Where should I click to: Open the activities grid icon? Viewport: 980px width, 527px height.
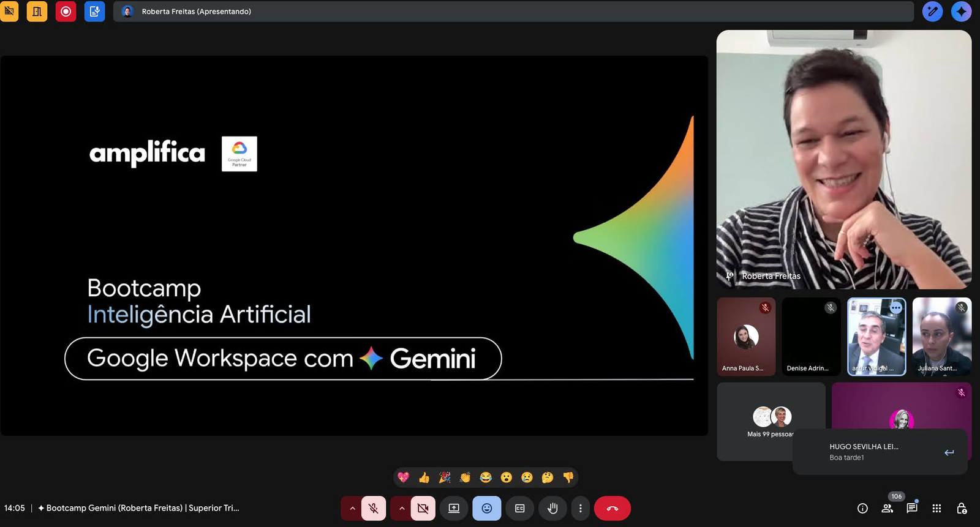pyautogui.click(x=937, y=509)
